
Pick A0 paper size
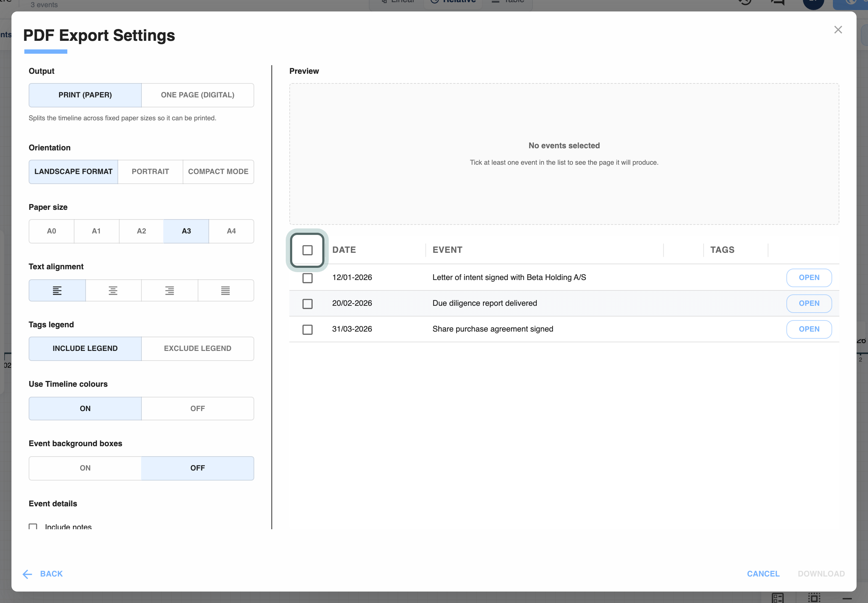(51, 231)
